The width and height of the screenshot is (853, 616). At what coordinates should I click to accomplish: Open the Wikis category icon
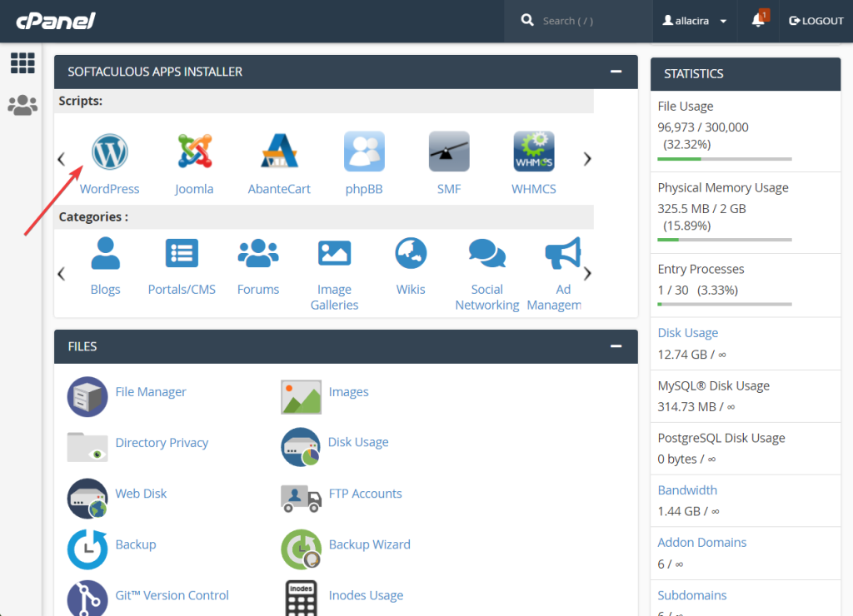click(411, 253)
